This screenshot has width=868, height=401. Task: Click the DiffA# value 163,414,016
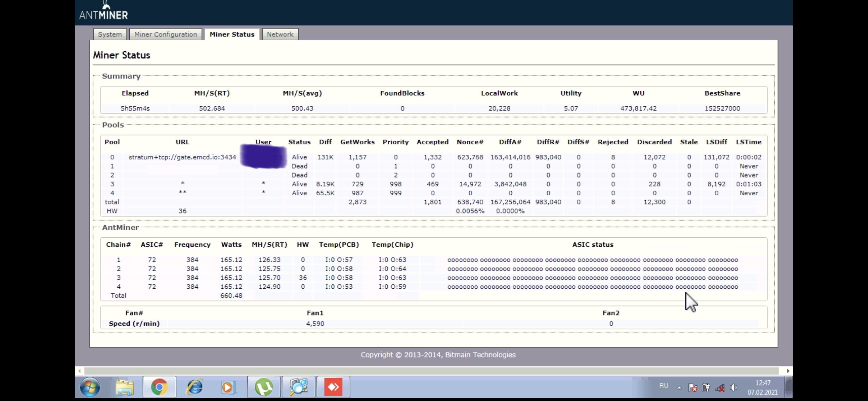click(x=510, y=157)
